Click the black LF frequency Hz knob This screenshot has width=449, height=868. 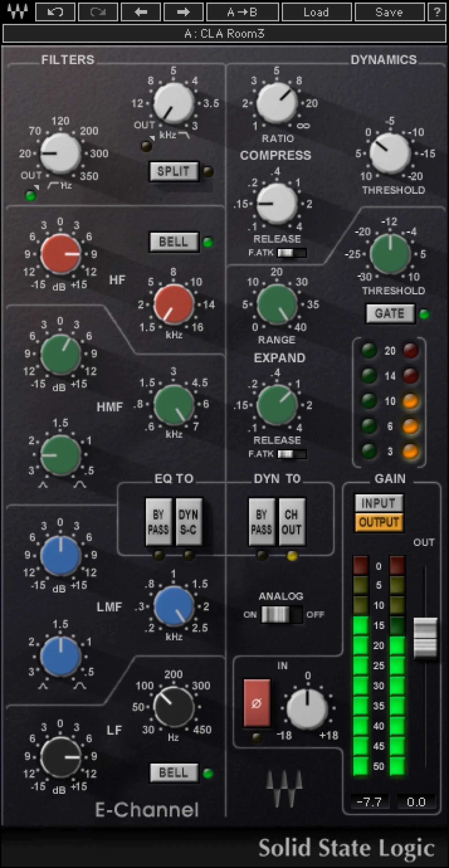tap(174, 706)
